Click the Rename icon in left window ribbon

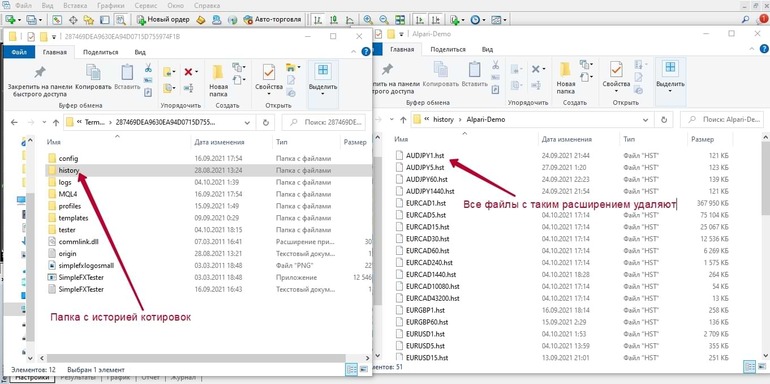pos(189,88)
